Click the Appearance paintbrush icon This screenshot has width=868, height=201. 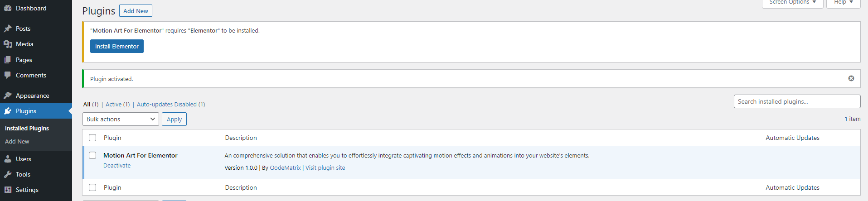click(8, 96)
